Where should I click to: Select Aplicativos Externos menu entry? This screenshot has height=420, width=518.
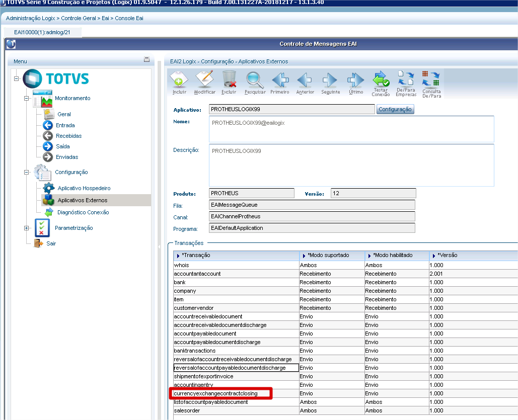pos(83,200)
